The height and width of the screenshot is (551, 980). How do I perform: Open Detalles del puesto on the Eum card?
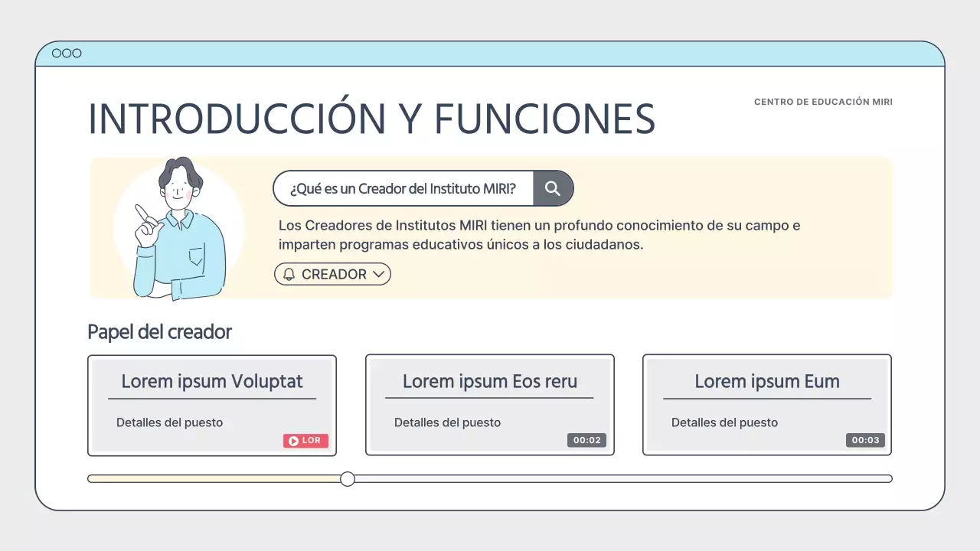coord(724,422)
